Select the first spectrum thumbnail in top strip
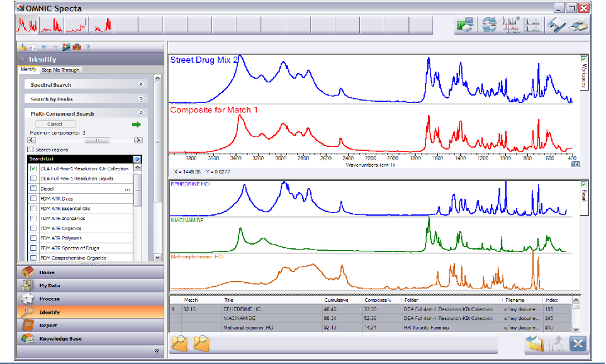The height and width of the screenshot is (364, 606). click(27, 26)
